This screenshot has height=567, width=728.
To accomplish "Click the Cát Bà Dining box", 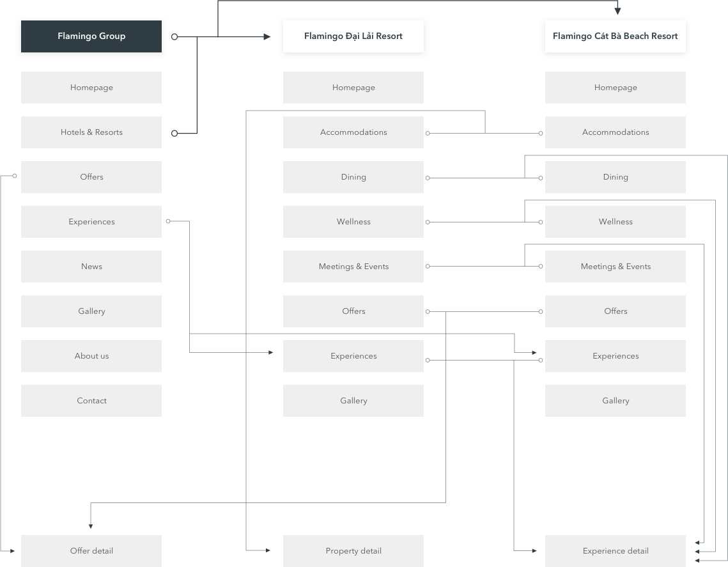I will click(x=615, y=177).
